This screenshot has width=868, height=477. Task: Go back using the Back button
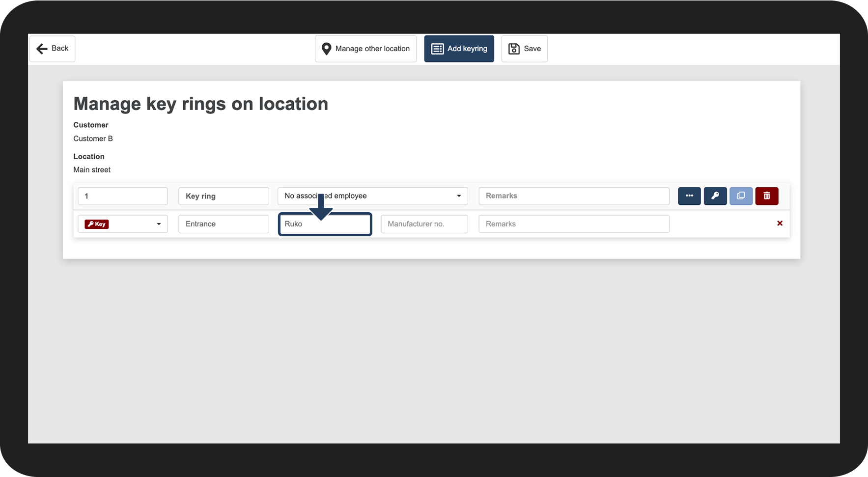[52, 49]
